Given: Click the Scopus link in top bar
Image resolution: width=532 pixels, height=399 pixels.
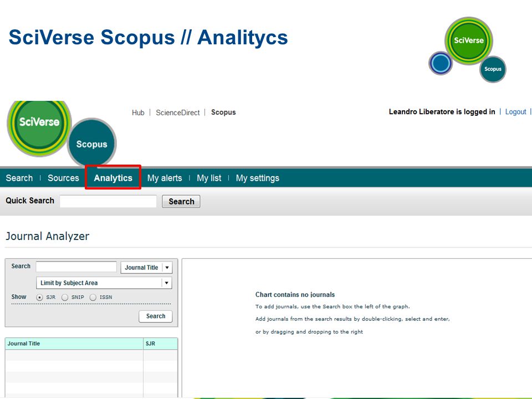Looking at the screenshot, I should coord(223,112).
